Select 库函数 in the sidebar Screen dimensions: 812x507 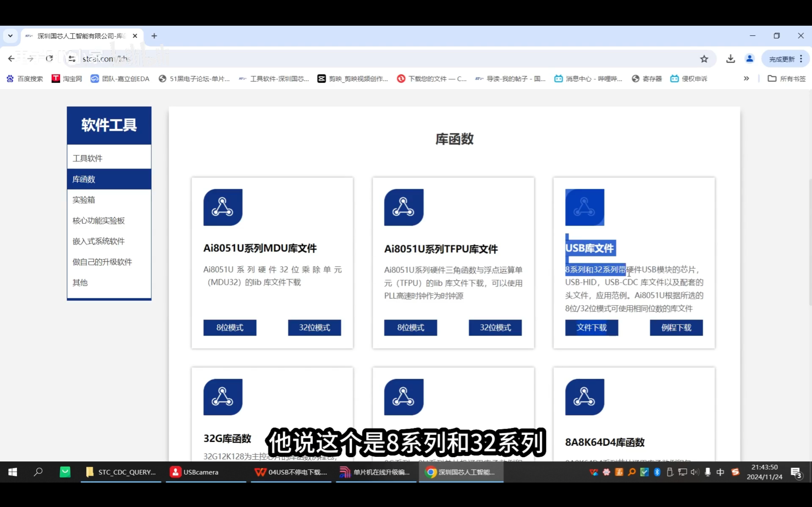click(109, 179)
